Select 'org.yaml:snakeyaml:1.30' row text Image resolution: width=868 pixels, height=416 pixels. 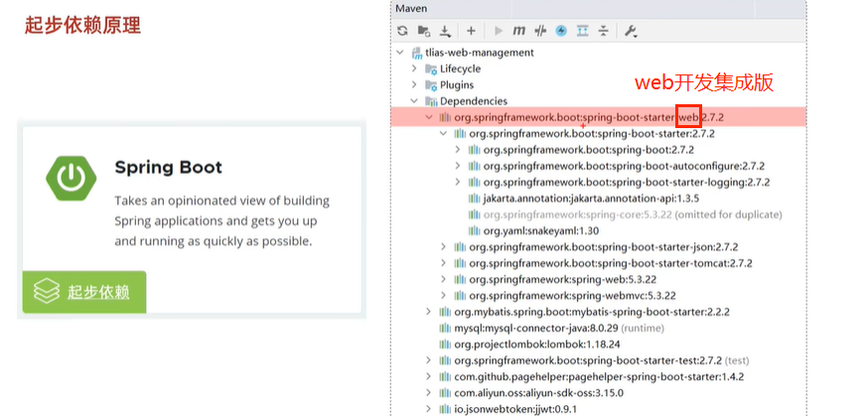(x=541, y=230)
